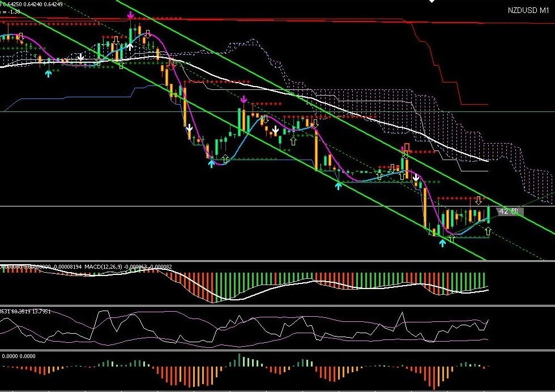
Task: Click the price quote "0.64250 0.64240 0.64249"
Action: (33, 4)
